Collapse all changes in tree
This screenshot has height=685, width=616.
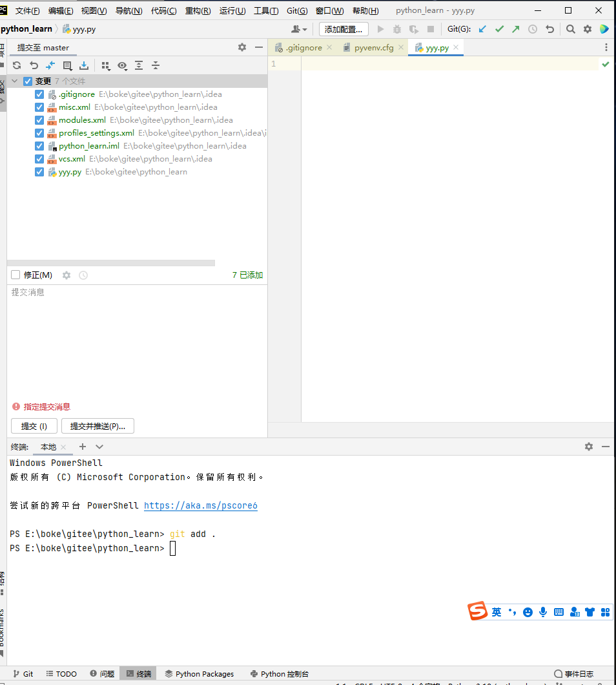point(156,65)
